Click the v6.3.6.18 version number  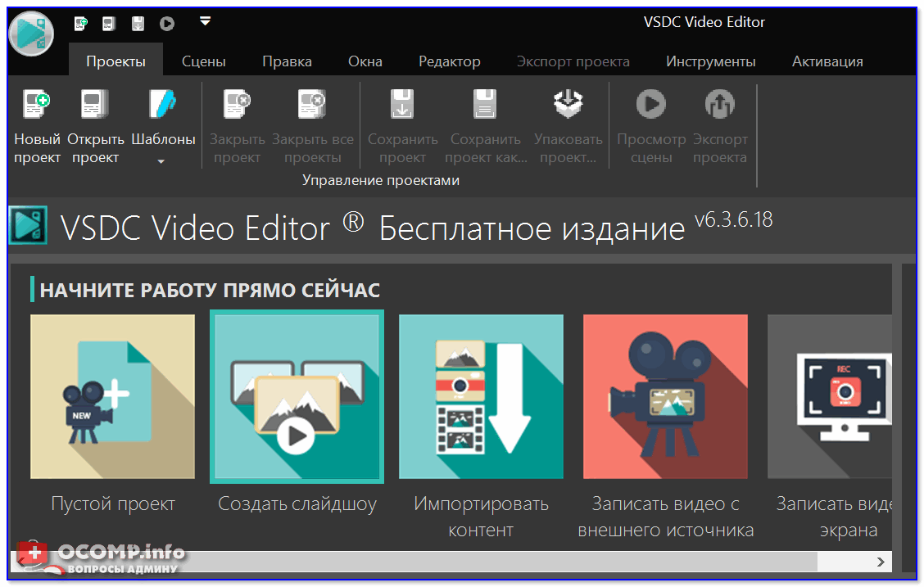(734, 219)
